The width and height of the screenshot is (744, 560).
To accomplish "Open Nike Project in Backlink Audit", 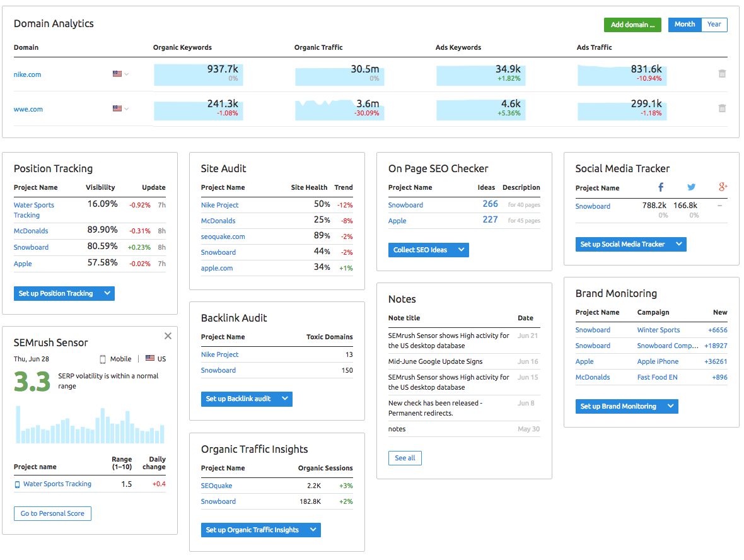I will click(219, 354).
